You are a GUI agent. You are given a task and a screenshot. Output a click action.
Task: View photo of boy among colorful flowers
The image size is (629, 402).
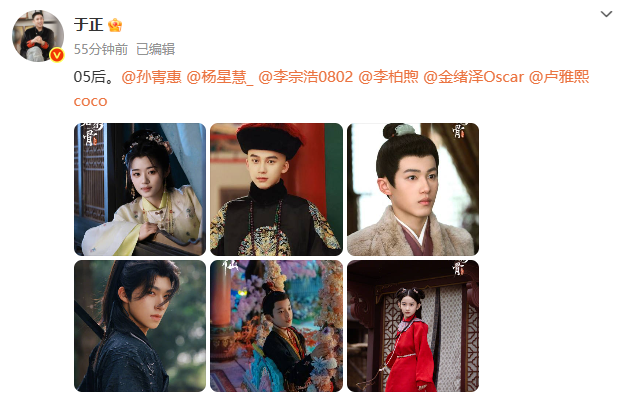click(x=276, y=326)
